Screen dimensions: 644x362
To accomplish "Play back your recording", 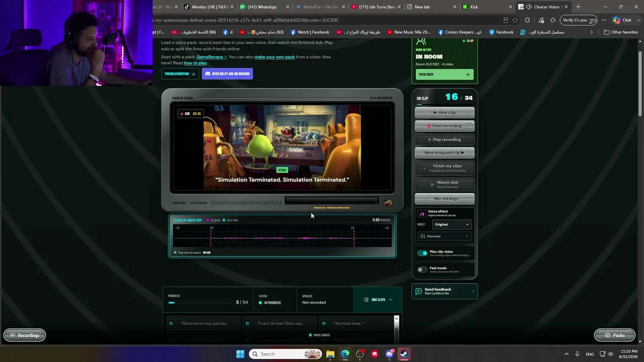I will (445, 139).
